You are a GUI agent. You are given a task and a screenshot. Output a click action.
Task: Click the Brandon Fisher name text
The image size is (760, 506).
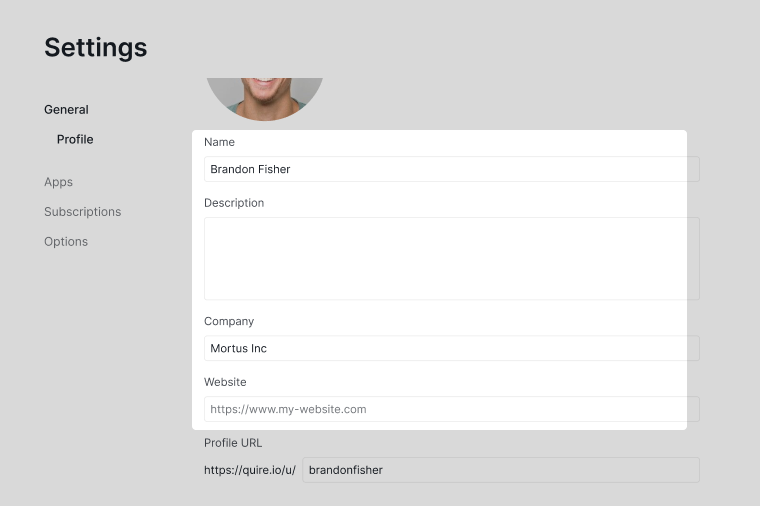250,169
